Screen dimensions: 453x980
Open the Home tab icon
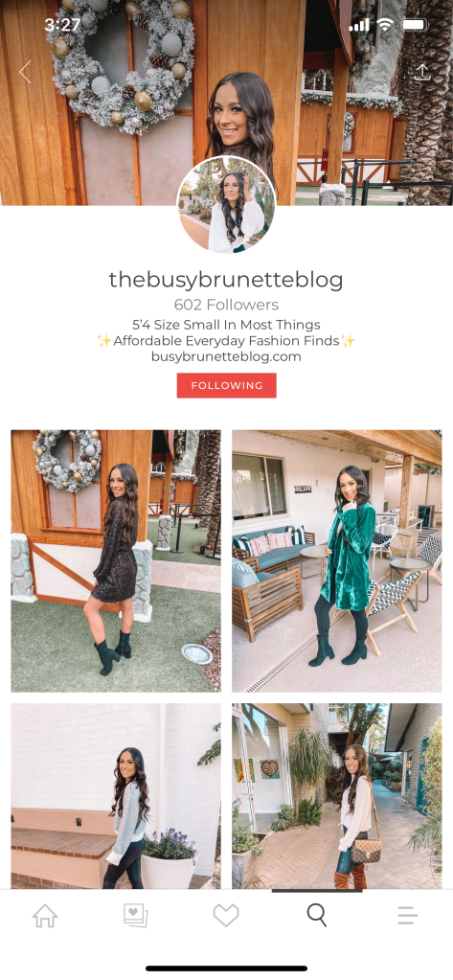click(45, 916)
